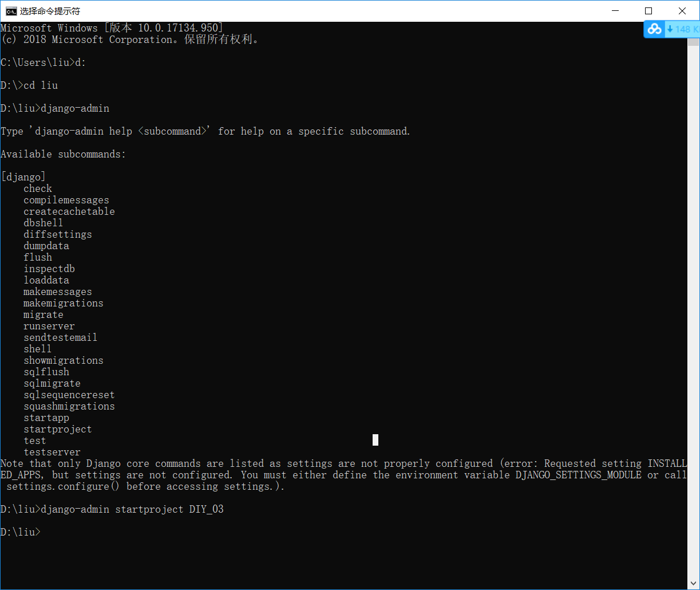Click the last empty 'D:\liu>' prompt

tap(21, 532)
